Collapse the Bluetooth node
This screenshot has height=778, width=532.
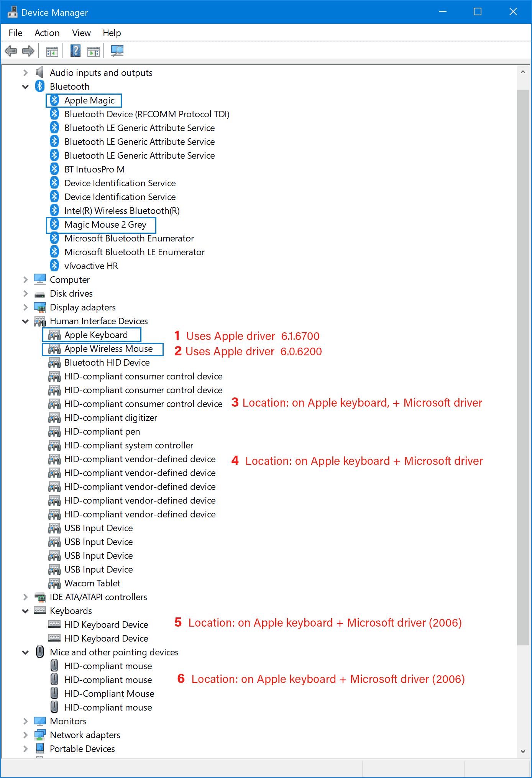(25, 87)
